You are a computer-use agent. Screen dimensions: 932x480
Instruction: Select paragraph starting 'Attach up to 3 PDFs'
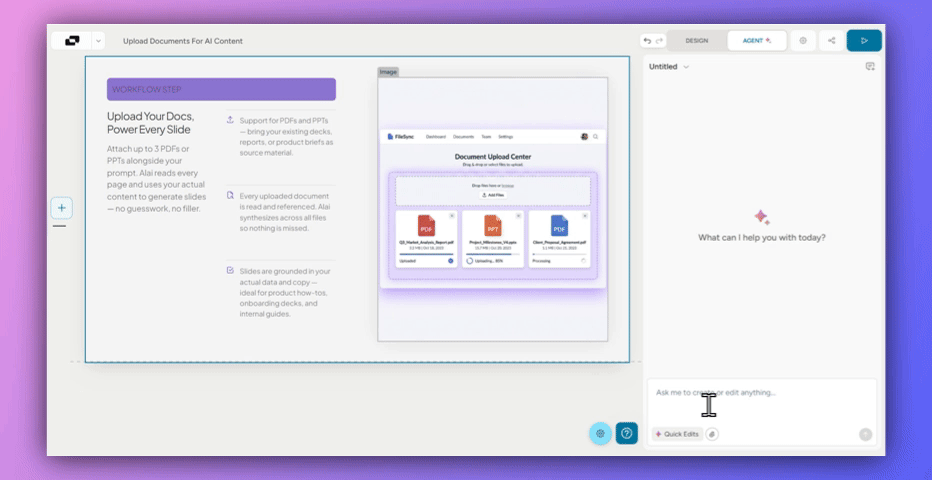[157, 178]
